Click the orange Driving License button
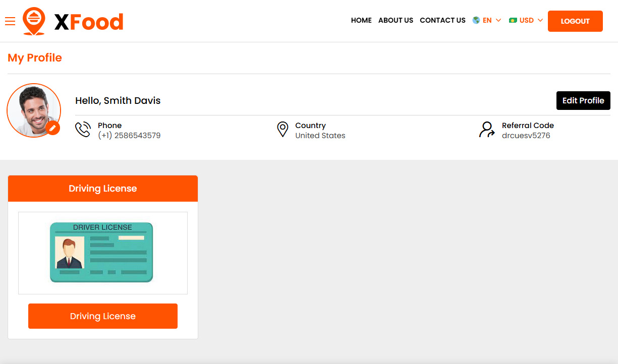Image resolution: width=618 pixels, height=364 pixels. click(103, 316)
